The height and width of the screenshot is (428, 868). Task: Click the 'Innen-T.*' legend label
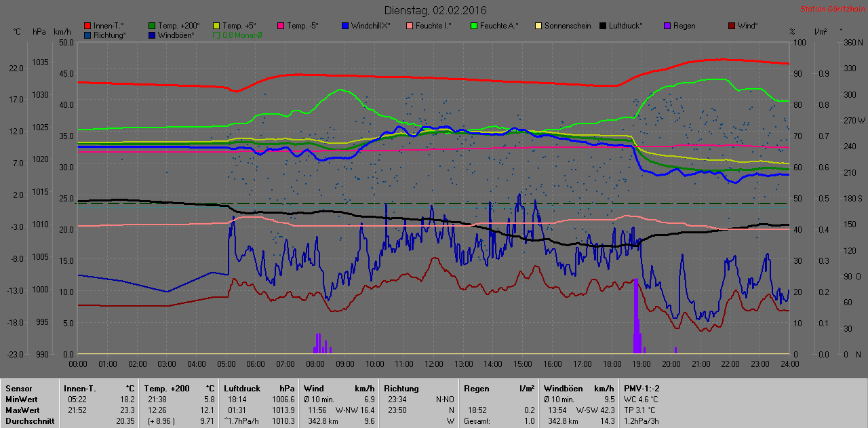pyautogui.click(x=108, y=26)
